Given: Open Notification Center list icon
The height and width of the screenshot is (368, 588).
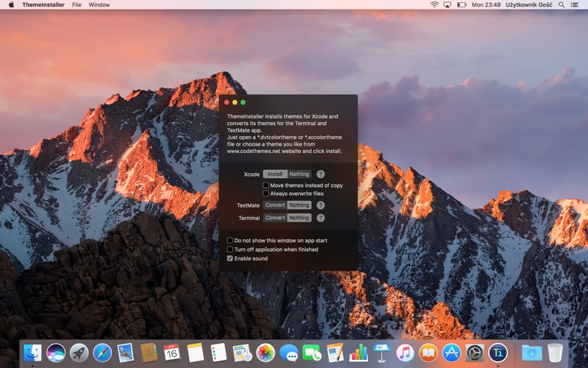Looking at the screenshot, I should pyautogui.click(x=575, y=4).
